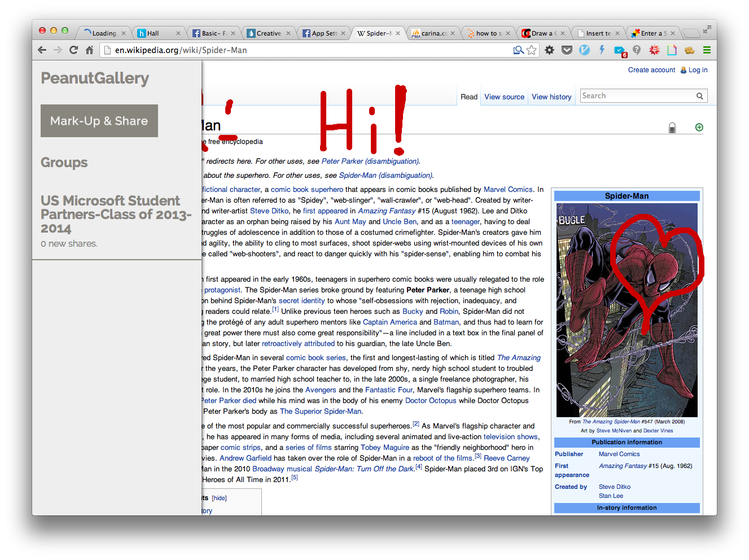Viewport: 749px width, 560px height.
Task: Open the US Microsoft Student Partners group
Action: 116,215
